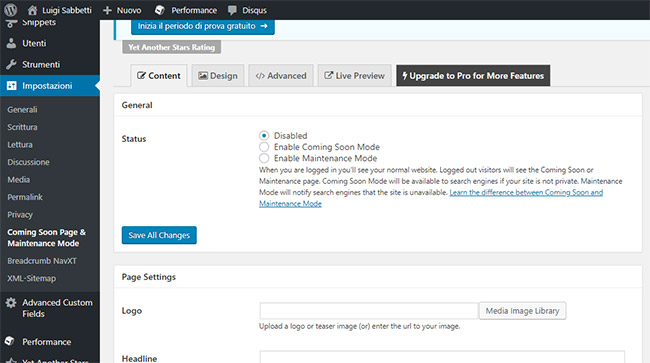Go to Privacy settings

pos(20,215)
